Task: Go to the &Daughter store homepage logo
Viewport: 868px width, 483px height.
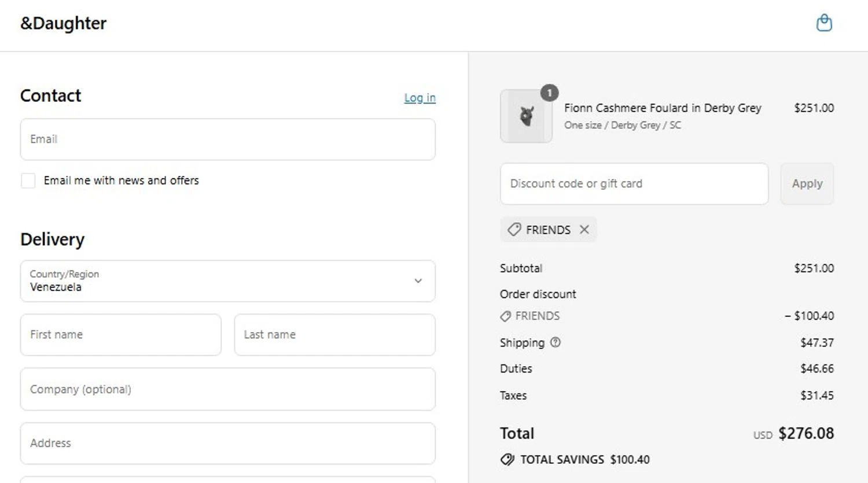Action: [x=64, y=23]
